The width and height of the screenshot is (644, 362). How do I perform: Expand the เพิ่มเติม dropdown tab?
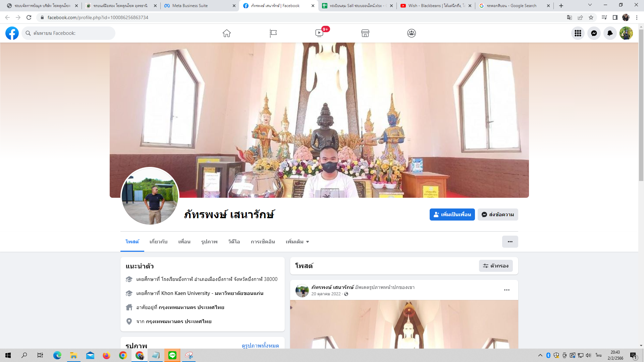point(297,242)
